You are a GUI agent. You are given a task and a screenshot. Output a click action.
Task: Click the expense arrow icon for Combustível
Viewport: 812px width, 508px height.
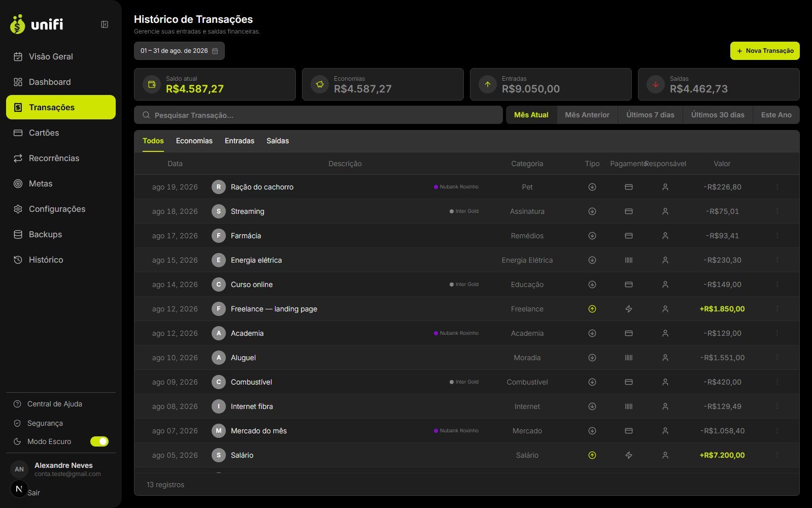592,382
